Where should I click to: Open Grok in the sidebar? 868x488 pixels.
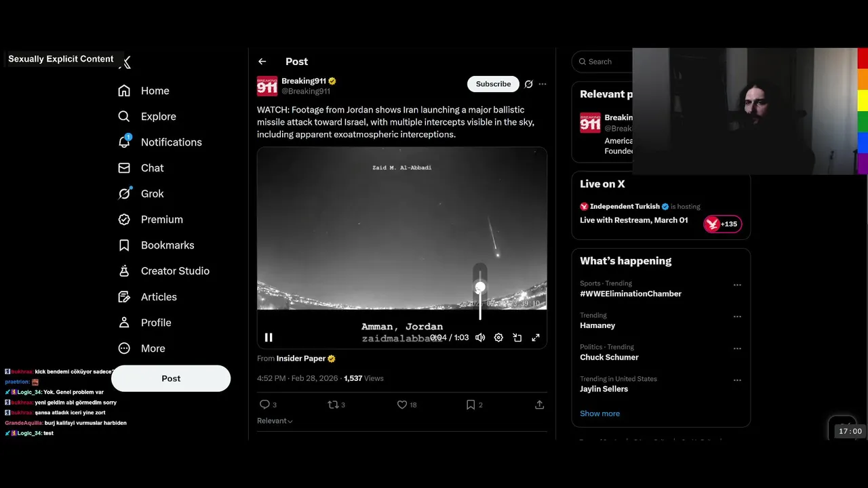[x=141, y=194]
